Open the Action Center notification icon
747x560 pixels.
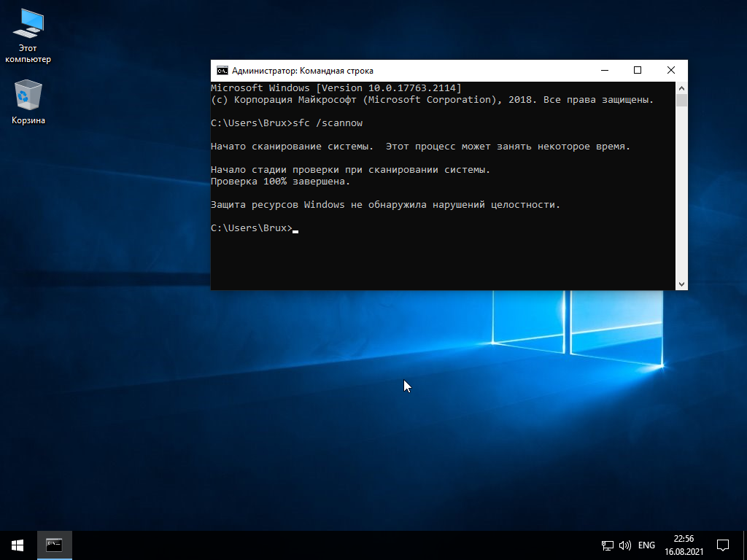coord(723,545)
